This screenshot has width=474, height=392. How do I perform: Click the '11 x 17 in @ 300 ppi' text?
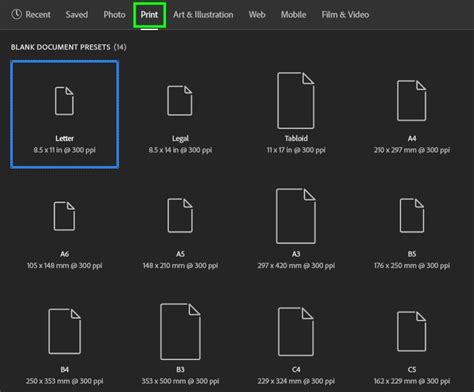(296, 150)
